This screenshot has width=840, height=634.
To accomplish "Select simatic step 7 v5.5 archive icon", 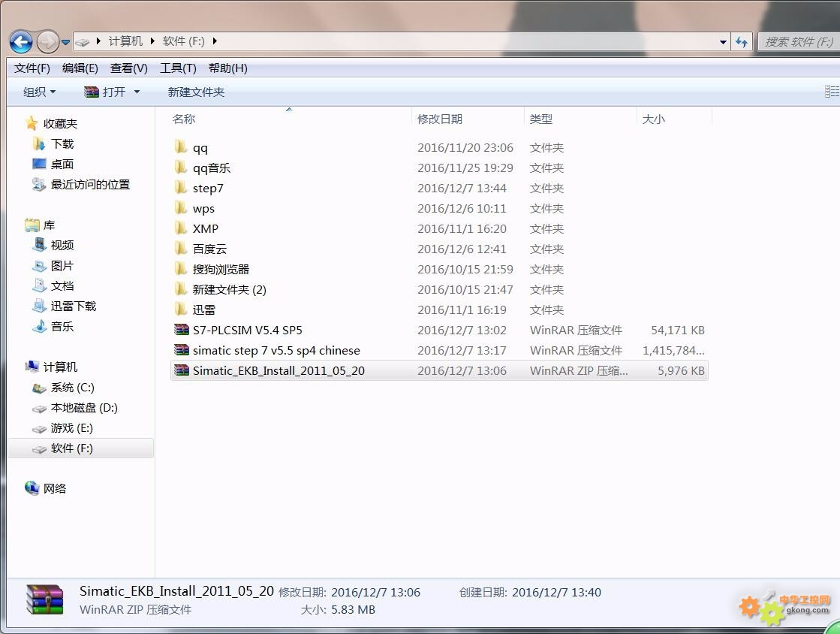I will pyautogui.click(x=182, y=351).
